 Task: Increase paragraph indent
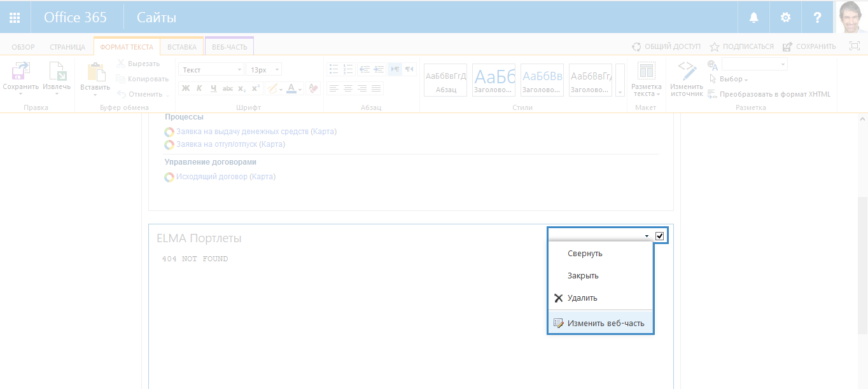(379, 69)
